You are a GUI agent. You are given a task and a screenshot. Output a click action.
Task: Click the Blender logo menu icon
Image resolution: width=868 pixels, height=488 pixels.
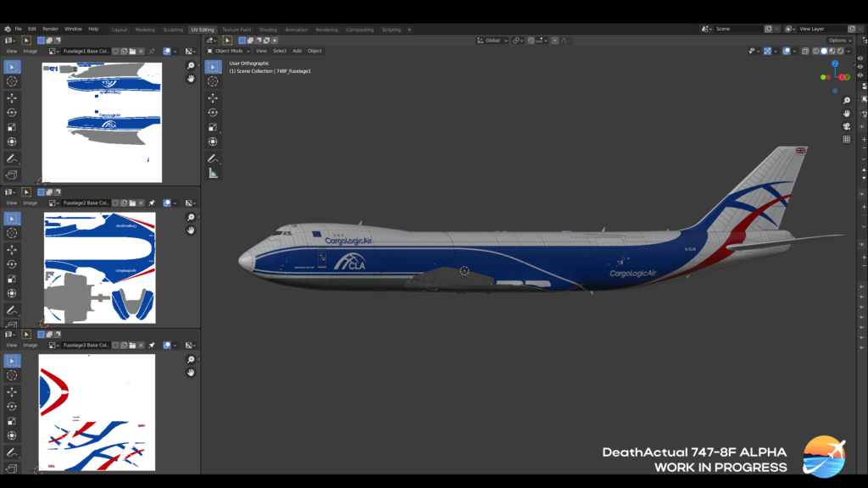(7, 29)
